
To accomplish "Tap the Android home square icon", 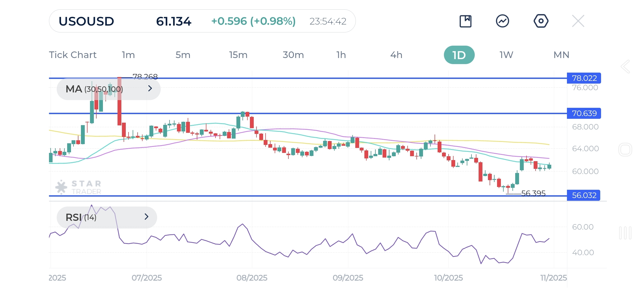I will pyautogui.click(x=625, y=150).
